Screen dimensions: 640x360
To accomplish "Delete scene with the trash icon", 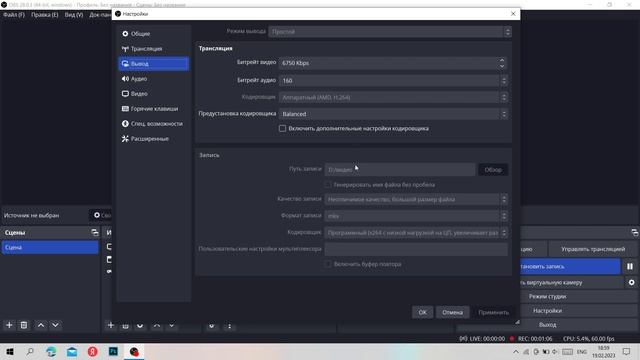I will coord(24,325).
